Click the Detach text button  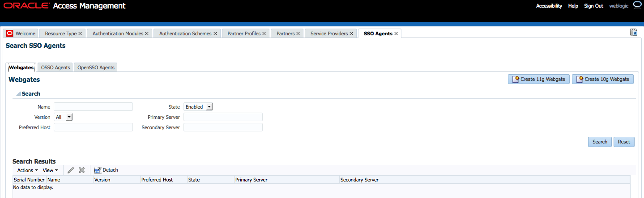(111, 170)
